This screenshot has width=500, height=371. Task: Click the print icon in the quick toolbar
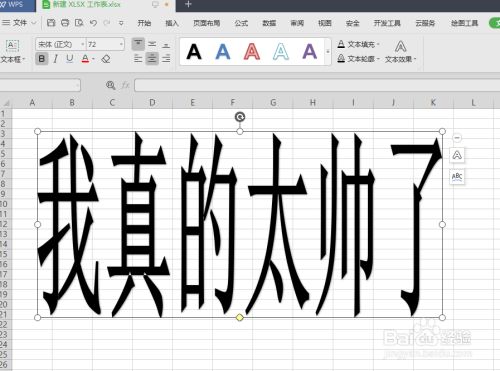click(65, 23)
